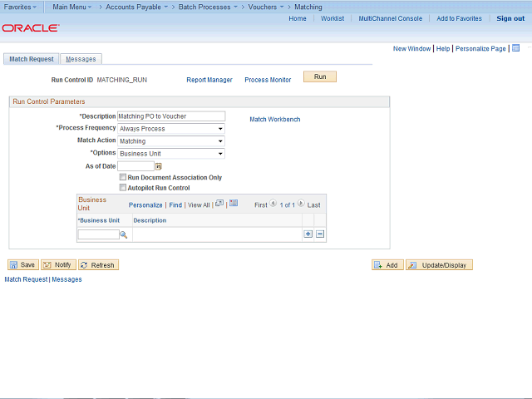
Task: Click Personalize in Business Unit grid
Action: (x=145, y=205)
